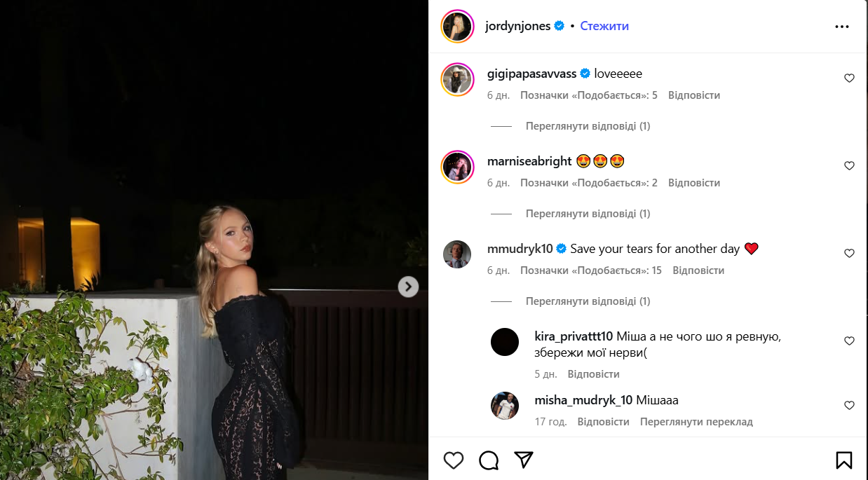Click Відповісти under mmudryk10's comment
The height and width of the screenshot is (480, 868).
[x=698, y=270]
